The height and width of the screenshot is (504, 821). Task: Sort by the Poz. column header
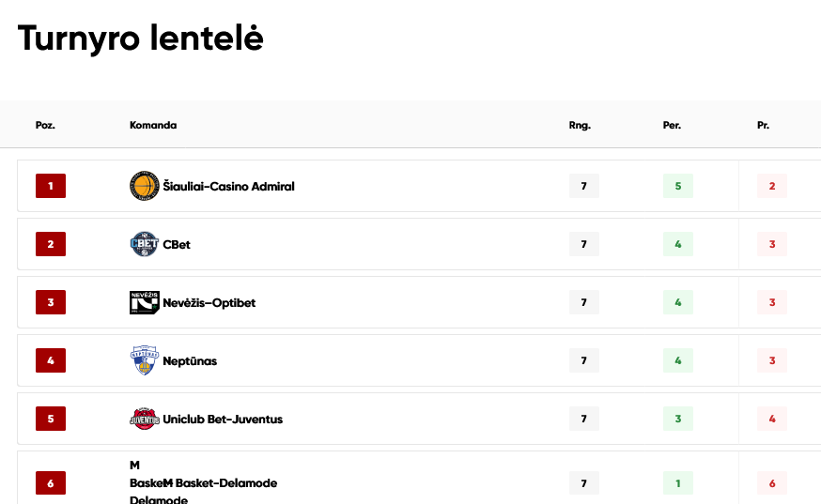point(45,125)
